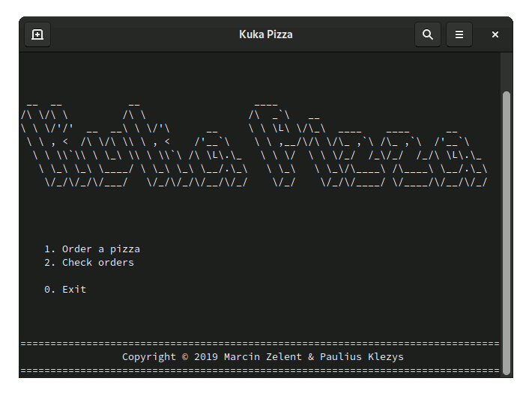Select the 'Check orders' menu line
The height and width of the screenshot is (399, 532).
tap(97, 262)
